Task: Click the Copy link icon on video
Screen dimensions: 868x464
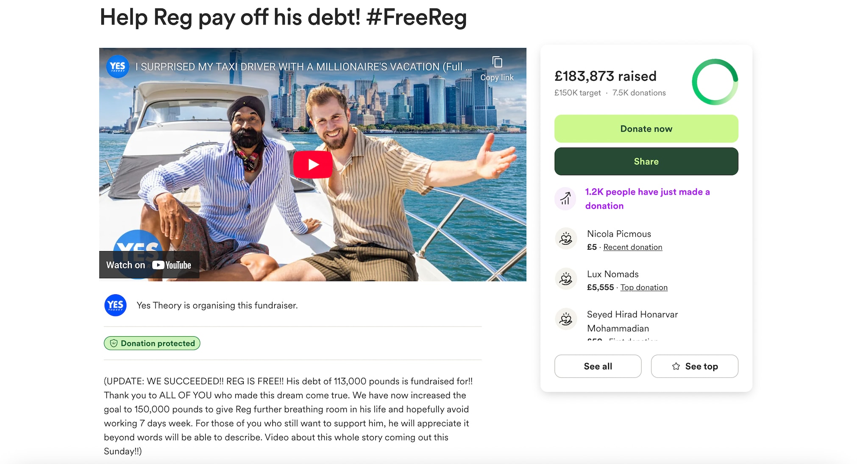Action: point(497,63)
